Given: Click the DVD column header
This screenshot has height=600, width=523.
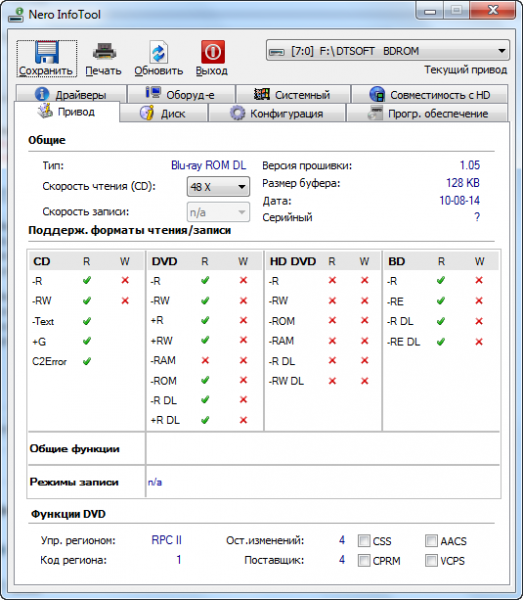Looking at the screenshot, I should click(165, 261).
